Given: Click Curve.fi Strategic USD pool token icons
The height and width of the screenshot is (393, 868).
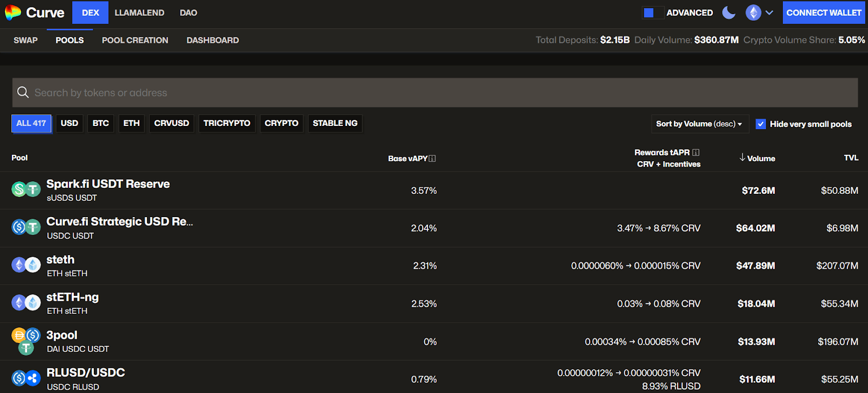Looking at the screenshot, I should [x=26, y=227].
